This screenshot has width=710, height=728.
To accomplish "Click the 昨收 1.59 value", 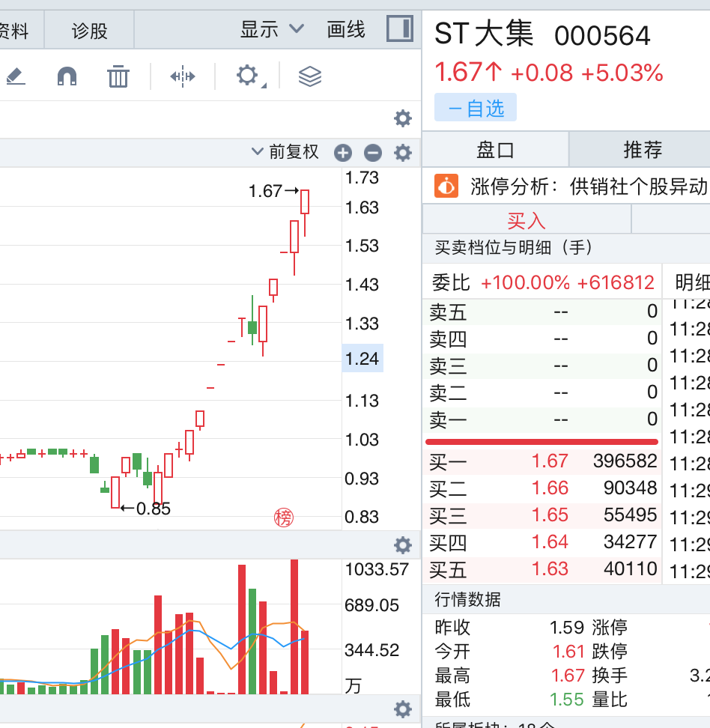I will [x=566, y=628].
